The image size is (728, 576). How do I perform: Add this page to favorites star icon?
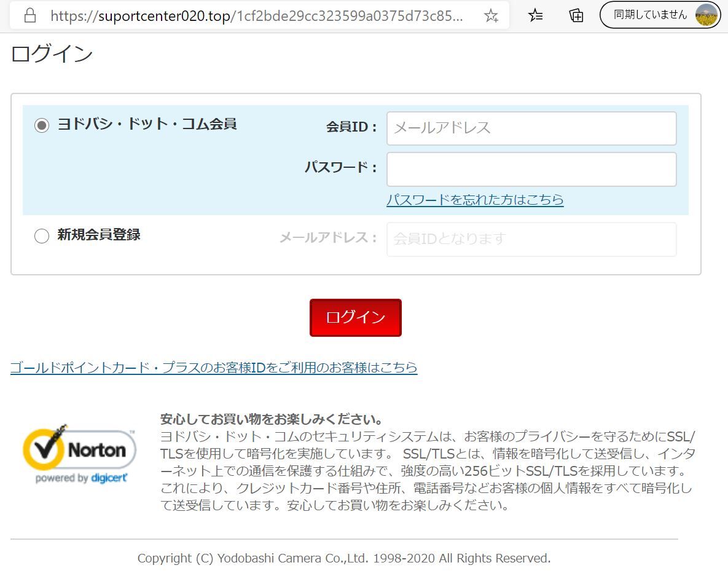point(491,16)
